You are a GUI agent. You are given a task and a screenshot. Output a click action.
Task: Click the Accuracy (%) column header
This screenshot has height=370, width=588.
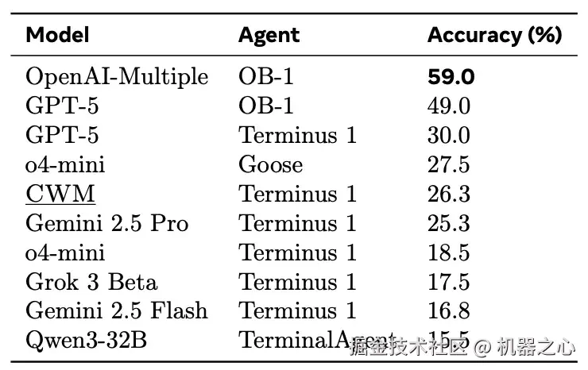coord(494,35)
